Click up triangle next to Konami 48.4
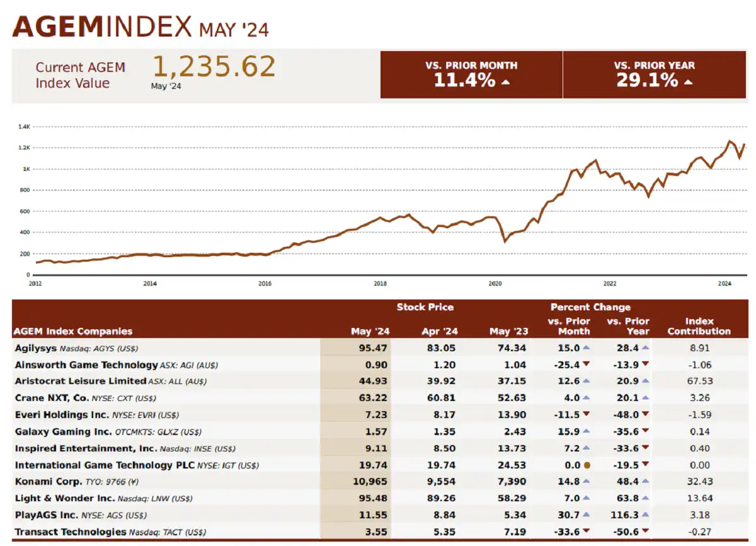The height and width of the screenshot is (546, 756). click(645, 482)
